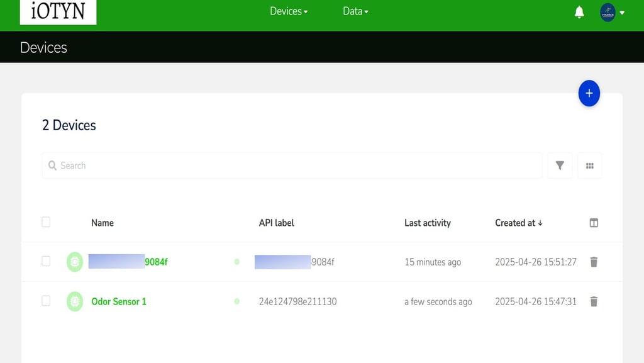
Task: Click device icon for the 9084f row
Action: click(x=75, y=262)
